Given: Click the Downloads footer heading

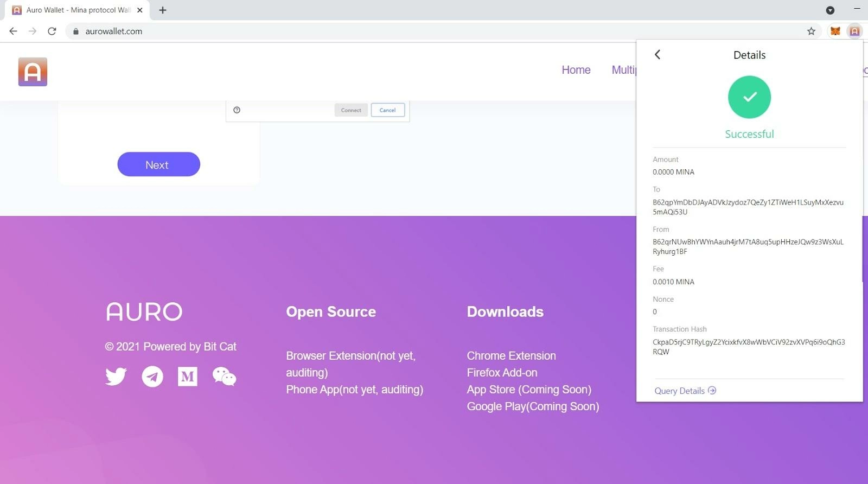Looking at the screenshot, I should (505, 311).
